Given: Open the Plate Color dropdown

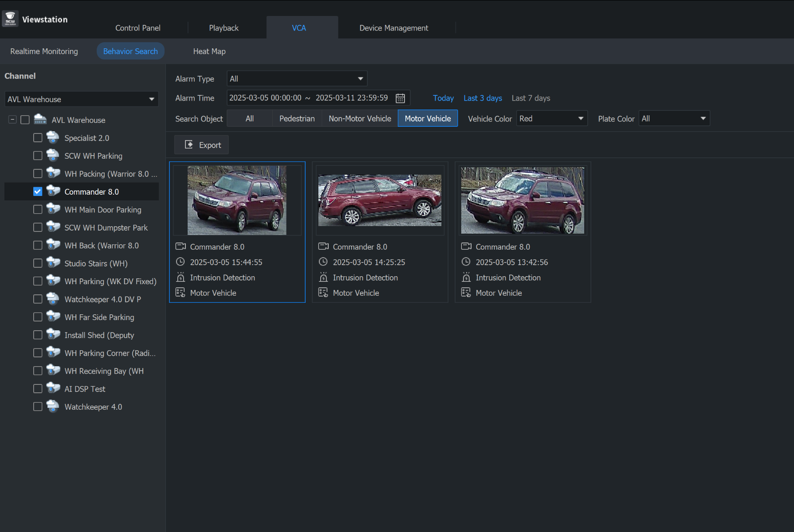Looking at the screenshot, I should (674, 118).
